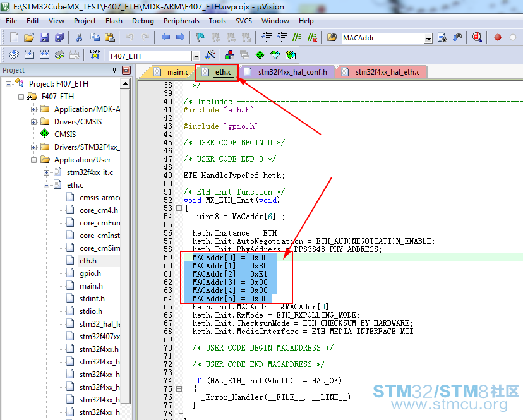Switch to the stm32f4xx_hal_eth.c tab

click(x=382, y=72)
